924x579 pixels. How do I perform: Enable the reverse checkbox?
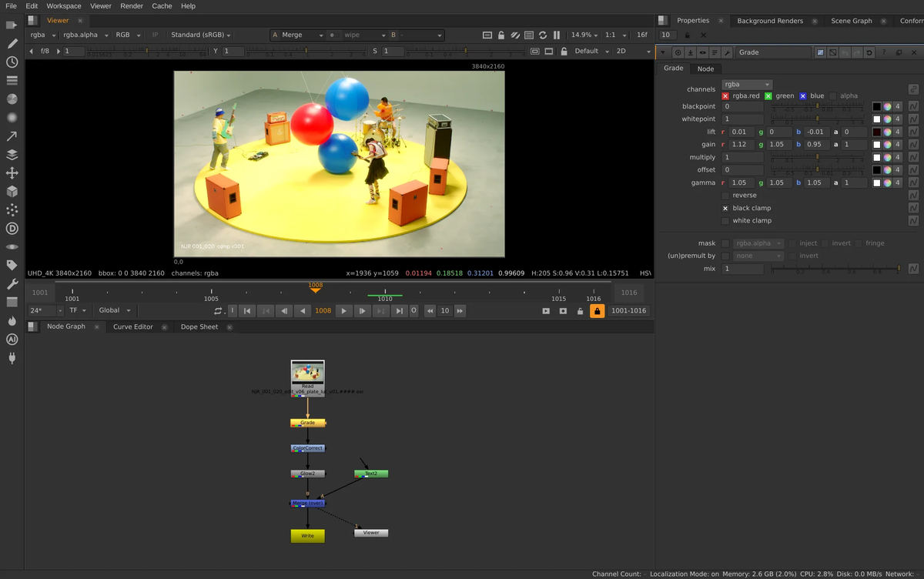(725, 196)
